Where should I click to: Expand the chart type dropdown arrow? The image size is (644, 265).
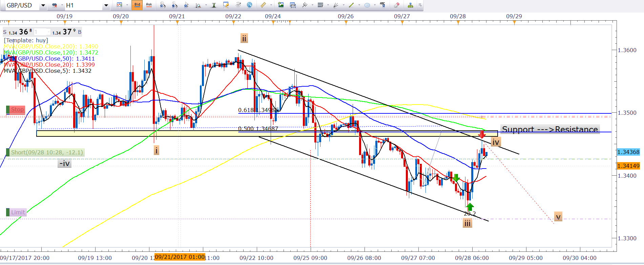click(x=127, y=5)
